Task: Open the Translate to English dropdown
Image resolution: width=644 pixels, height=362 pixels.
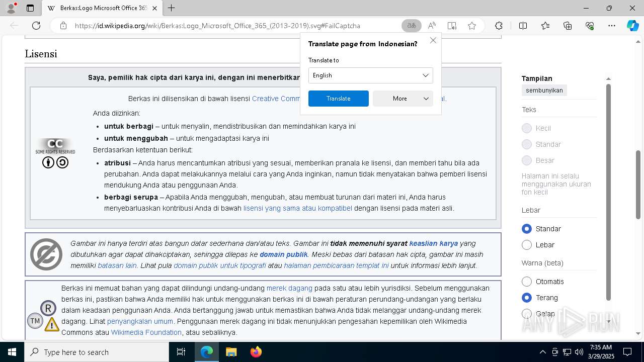Action: pos(370,75)
